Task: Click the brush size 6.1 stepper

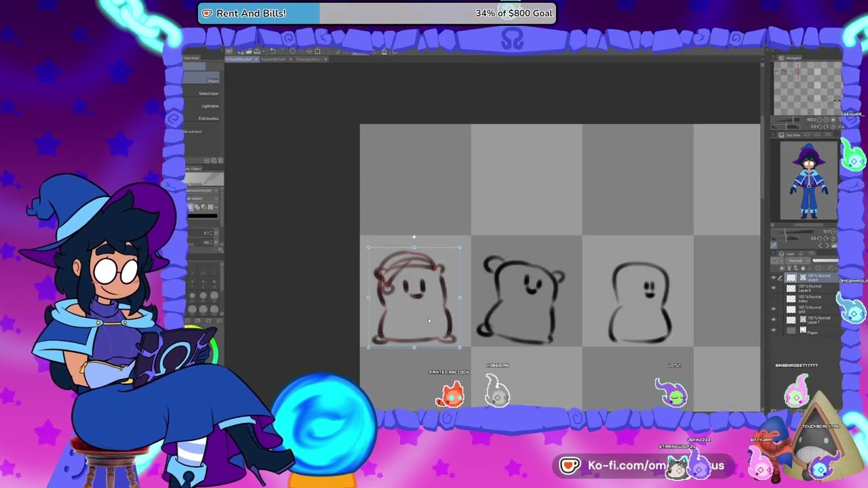Action: pos(212,233)
